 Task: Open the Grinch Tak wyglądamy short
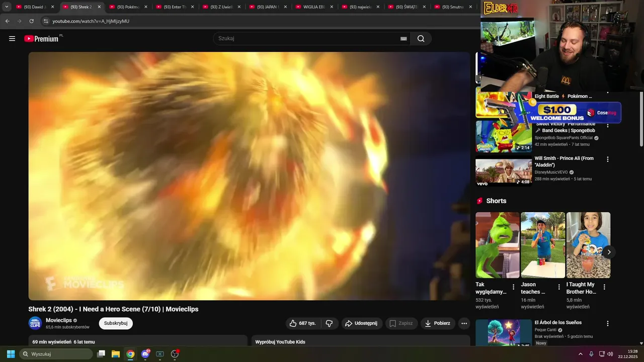498,245
